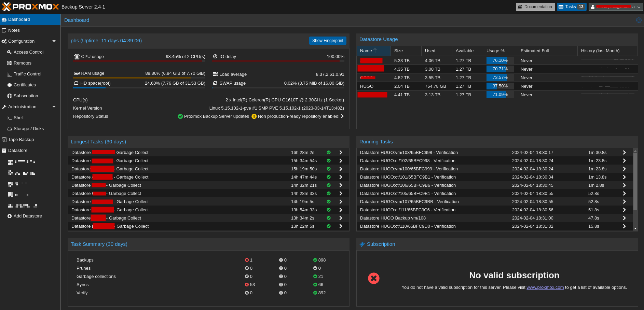This screenshot has width=644, height=310.
Task: Click the 76.10% usage bar
Action: pos(500,60)
